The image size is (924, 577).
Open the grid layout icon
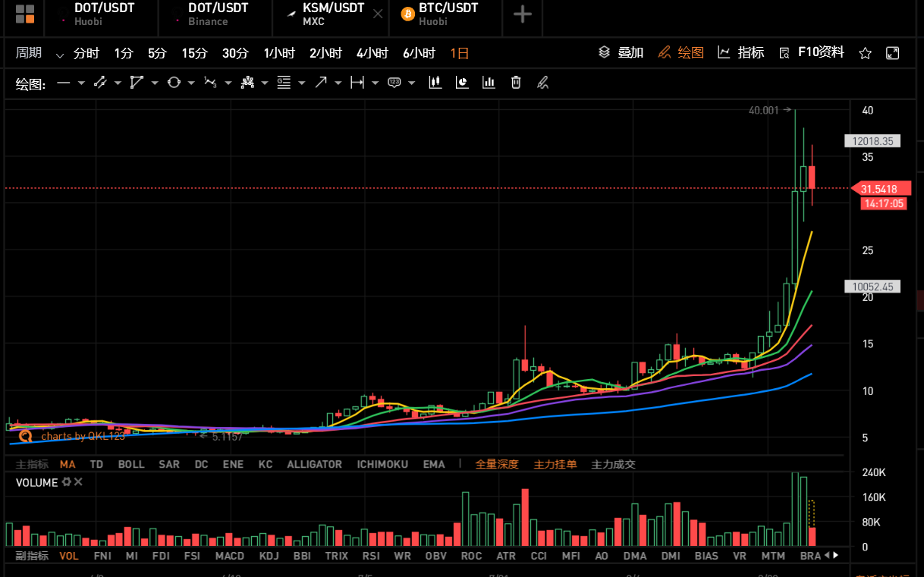(24, 14)
